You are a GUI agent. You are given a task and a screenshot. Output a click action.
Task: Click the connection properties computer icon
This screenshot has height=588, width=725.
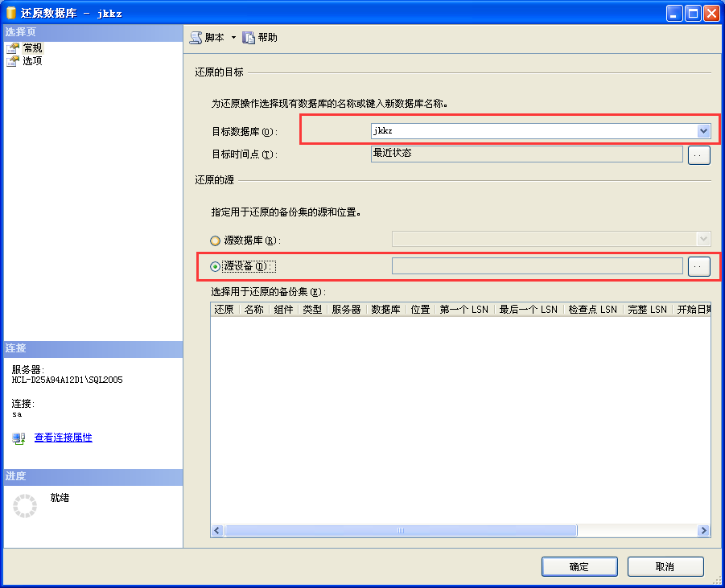[x=19, y=438]
